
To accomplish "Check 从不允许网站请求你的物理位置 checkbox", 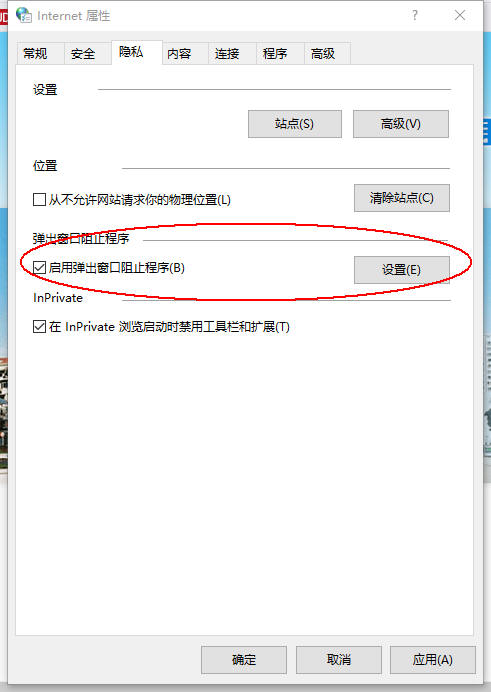I will (39, 199).
